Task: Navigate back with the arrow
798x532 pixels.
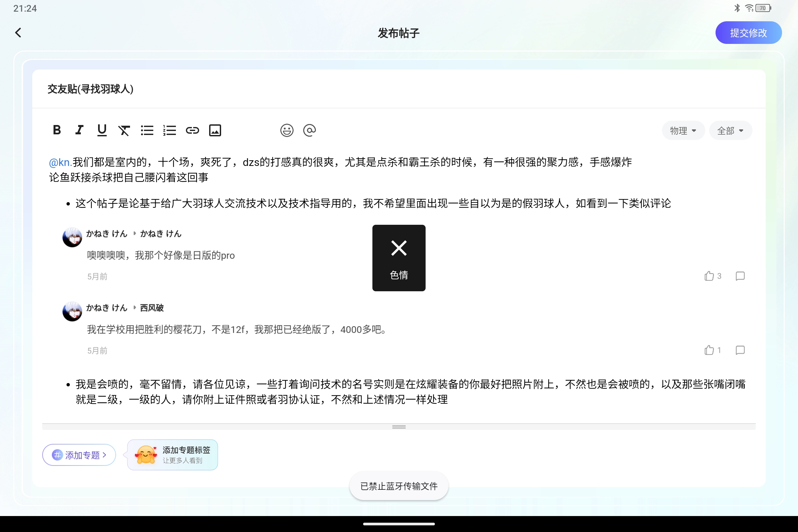Action: click(18, 32)
